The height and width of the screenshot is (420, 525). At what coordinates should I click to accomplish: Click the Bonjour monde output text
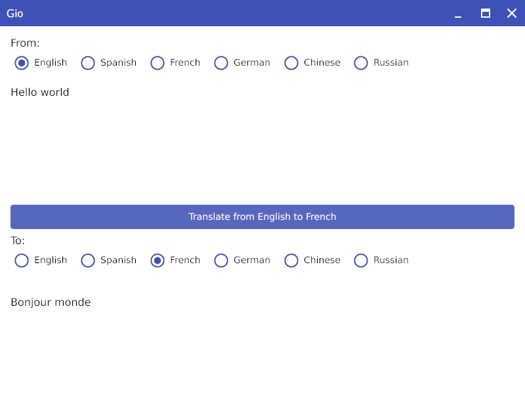pyautogui.click(x=51, y=303)
